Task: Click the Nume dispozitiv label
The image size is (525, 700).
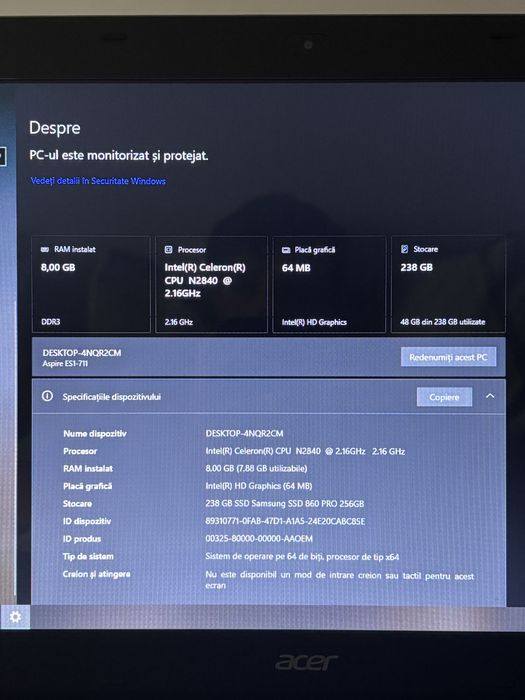Action: [x=95, y=433]
